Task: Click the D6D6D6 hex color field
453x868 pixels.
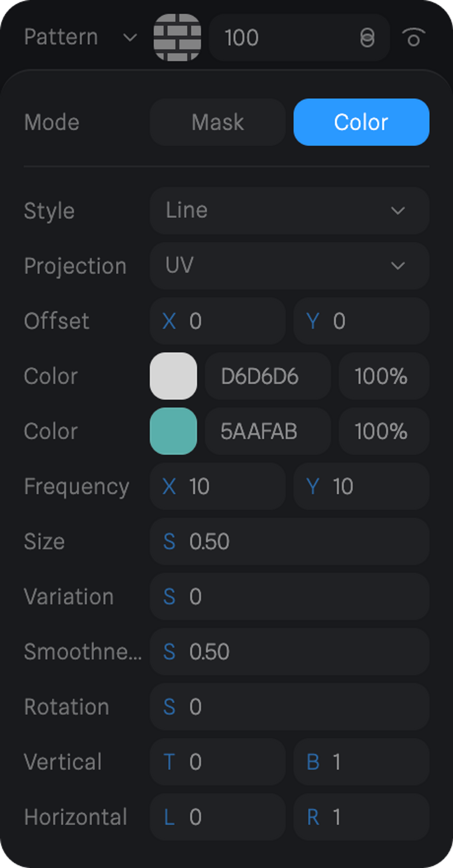Action: (x=267, y=376)
